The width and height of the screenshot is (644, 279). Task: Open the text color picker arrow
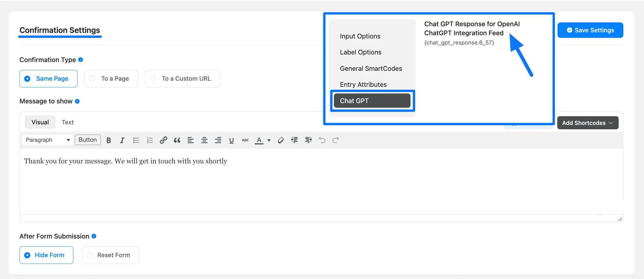269,140
